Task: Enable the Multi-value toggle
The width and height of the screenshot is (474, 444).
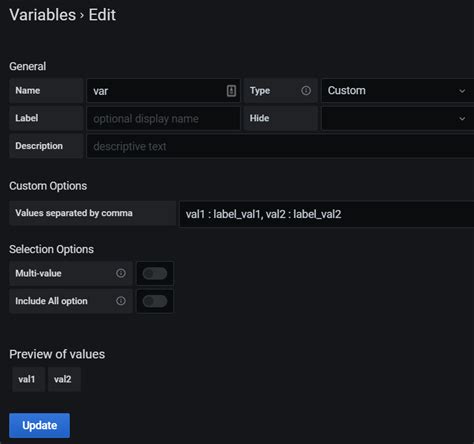Action: coord(155,274)
